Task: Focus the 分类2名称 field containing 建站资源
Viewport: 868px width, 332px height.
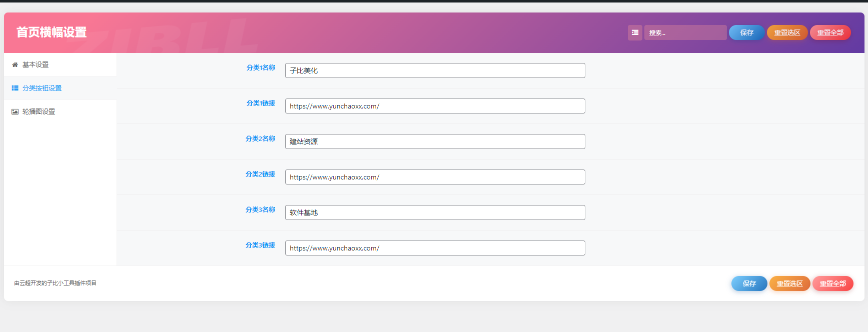Action: click(435, 141)
